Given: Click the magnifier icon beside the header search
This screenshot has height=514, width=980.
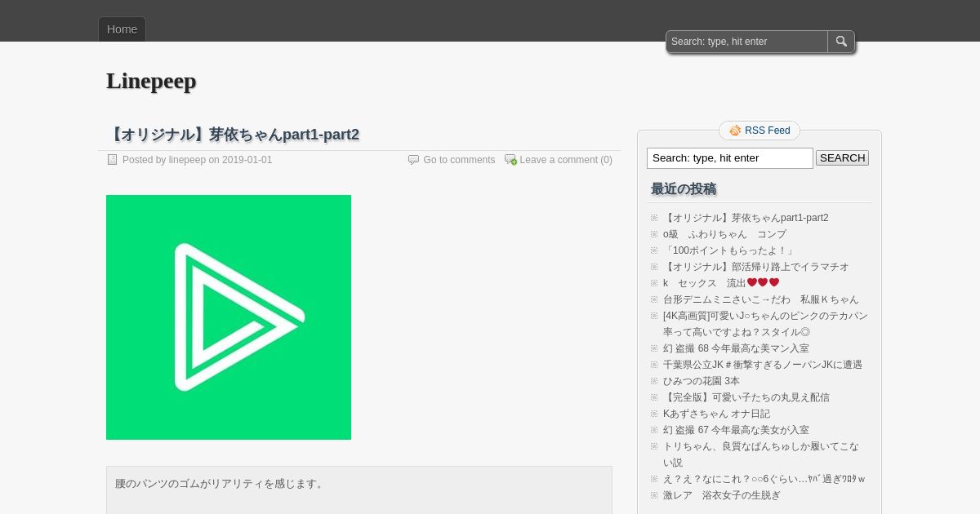Looking at the screenshot, I should pyautogui.click(x=841, y=42).
